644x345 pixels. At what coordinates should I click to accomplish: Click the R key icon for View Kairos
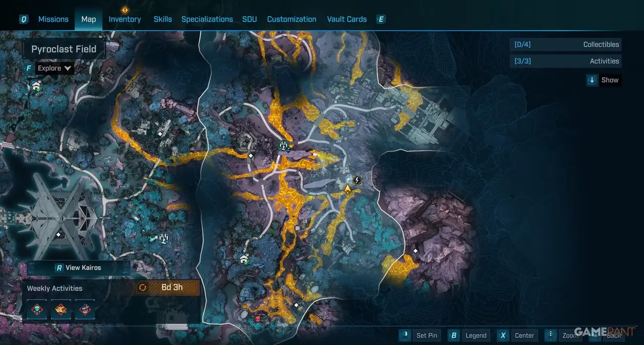click(59, 268)
